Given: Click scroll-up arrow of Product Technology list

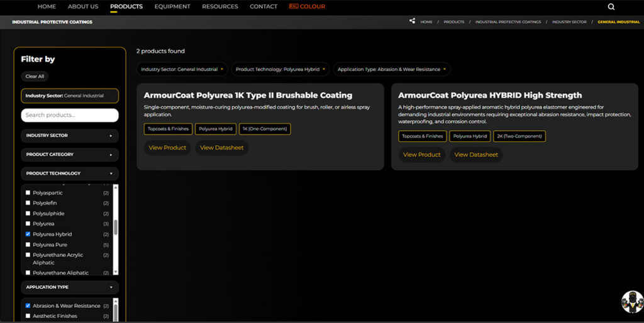Looking at the screenshot, I should 116,187.
